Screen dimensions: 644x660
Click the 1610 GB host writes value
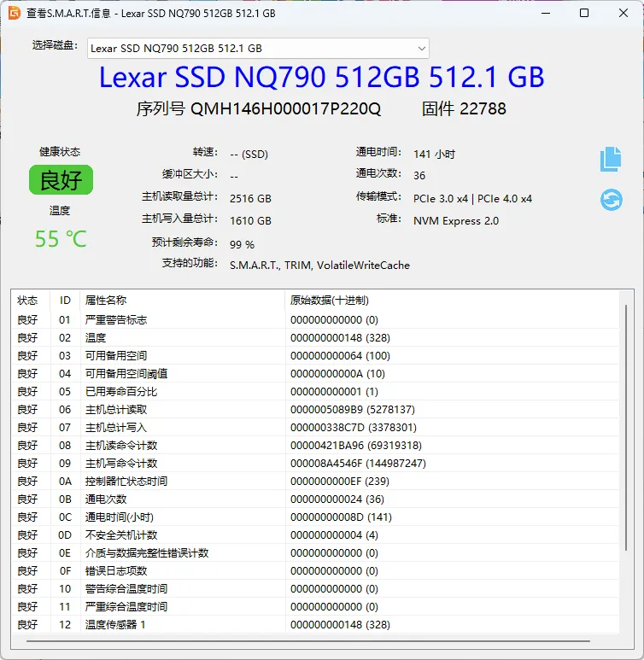[250, 221]
